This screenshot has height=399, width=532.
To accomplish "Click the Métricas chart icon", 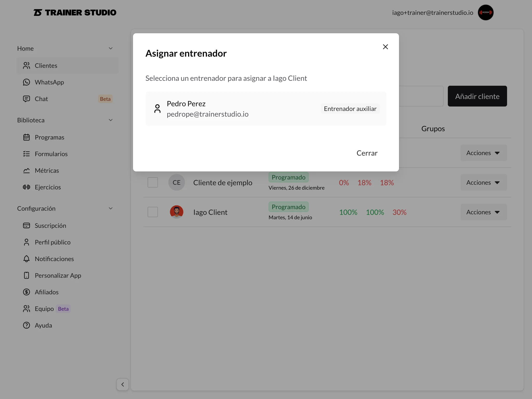I will (x=26, y=170).
